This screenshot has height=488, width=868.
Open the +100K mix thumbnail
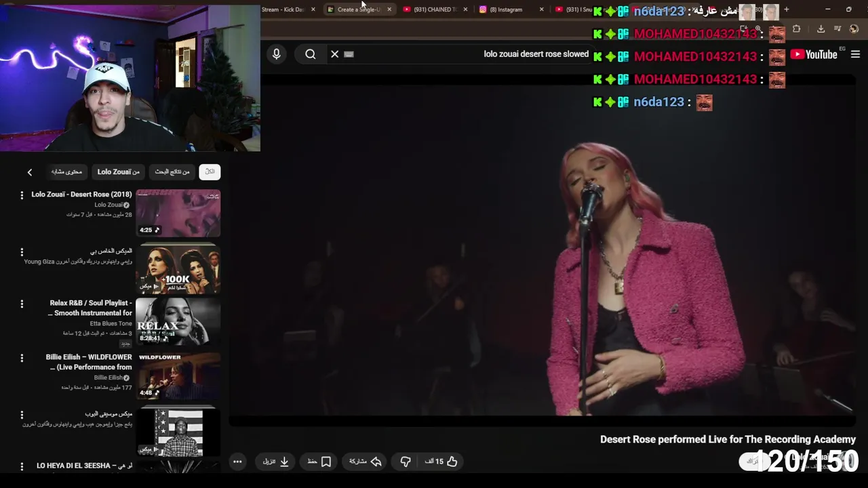(178, 270)
